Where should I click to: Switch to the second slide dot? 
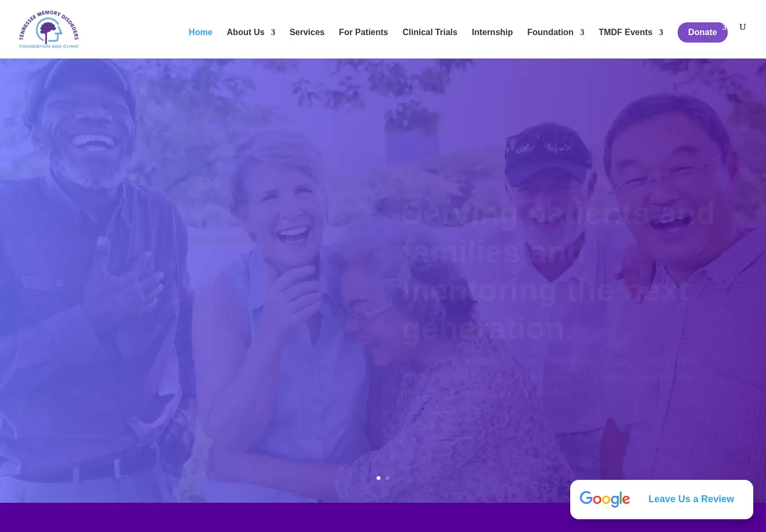coord(388,478)
